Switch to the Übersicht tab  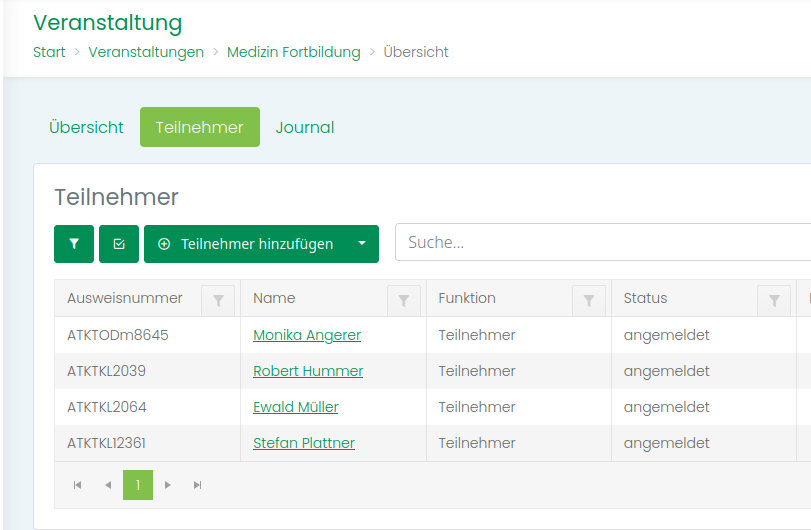(x=86, y=127)
